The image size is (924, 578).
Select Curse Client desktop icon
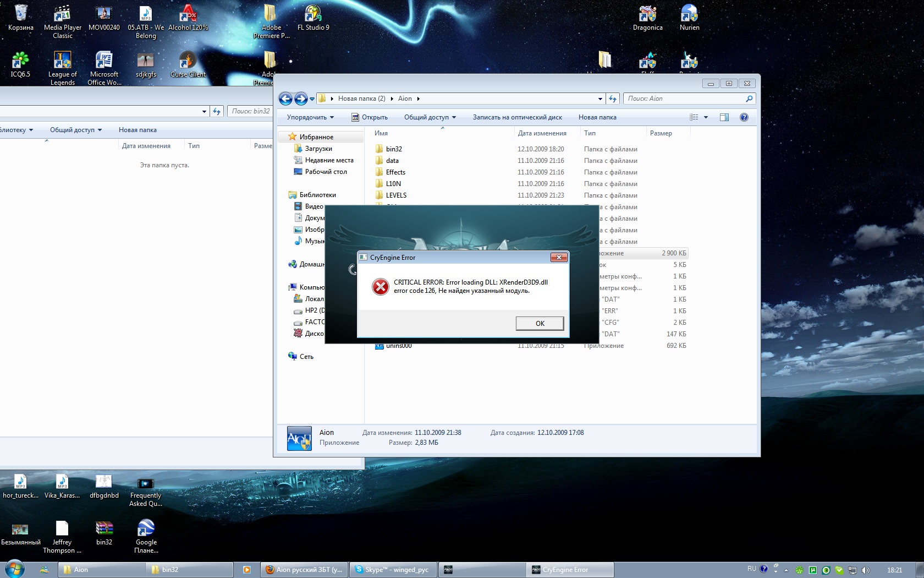point(188,64)
